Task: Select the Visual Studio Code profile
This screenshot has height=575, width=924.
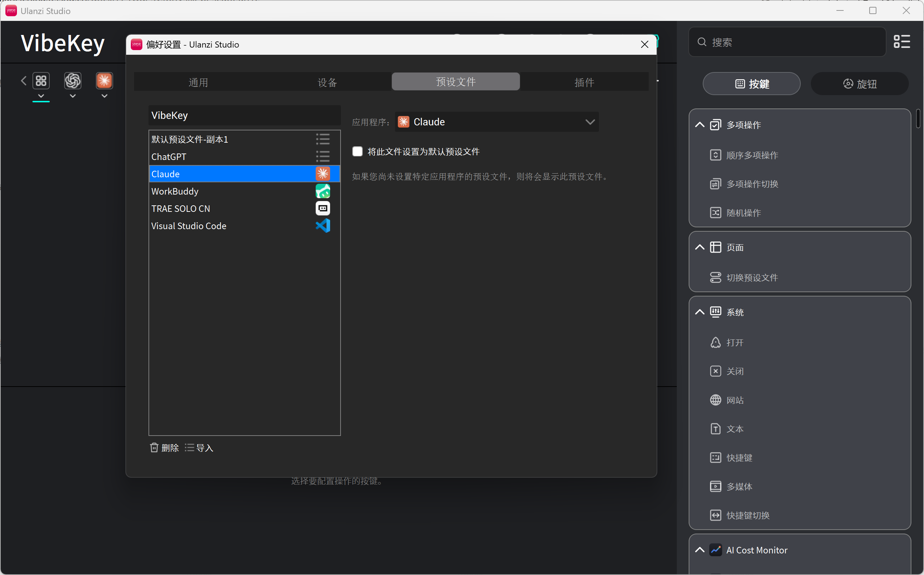Action: point(245,226)
